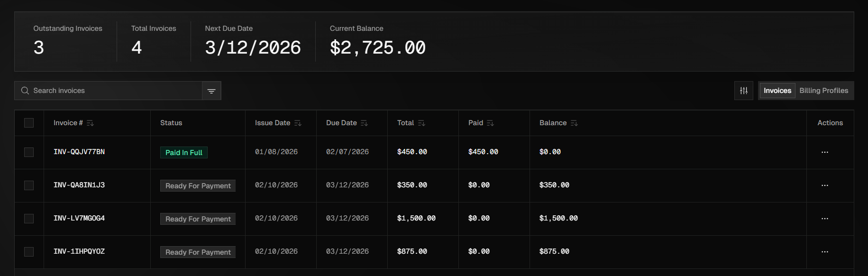The width and height of the screenshot is (868, 276).
Task: Sort the table by Invoice # column icon
Action: 91,123
